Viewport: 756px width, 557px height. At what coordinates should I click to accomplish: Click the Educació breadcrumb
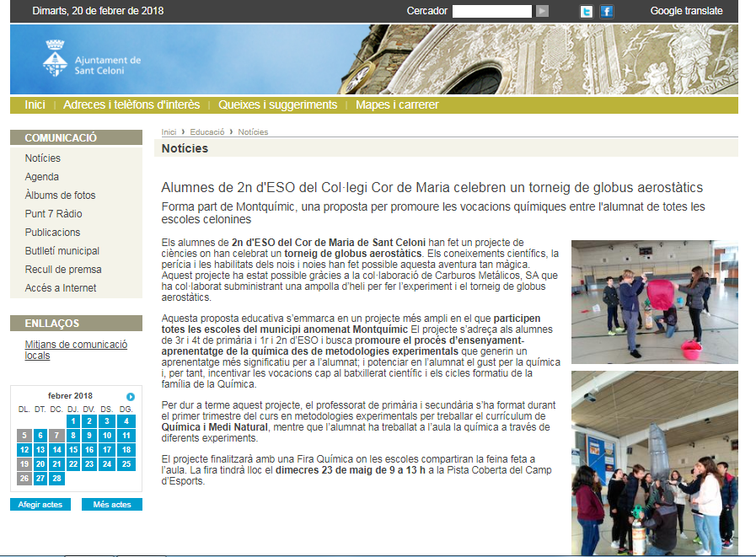click(x=206, y=131)
